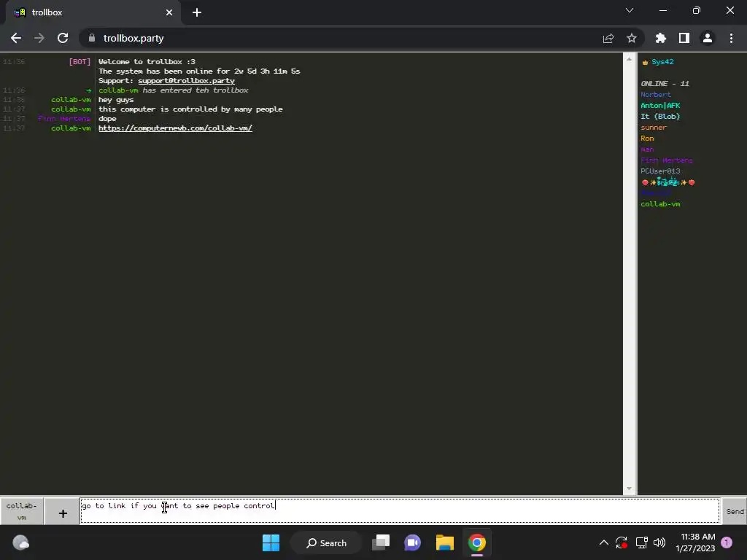
Task: Open the Chrome profile icon
Action: [x=708, y=38]
